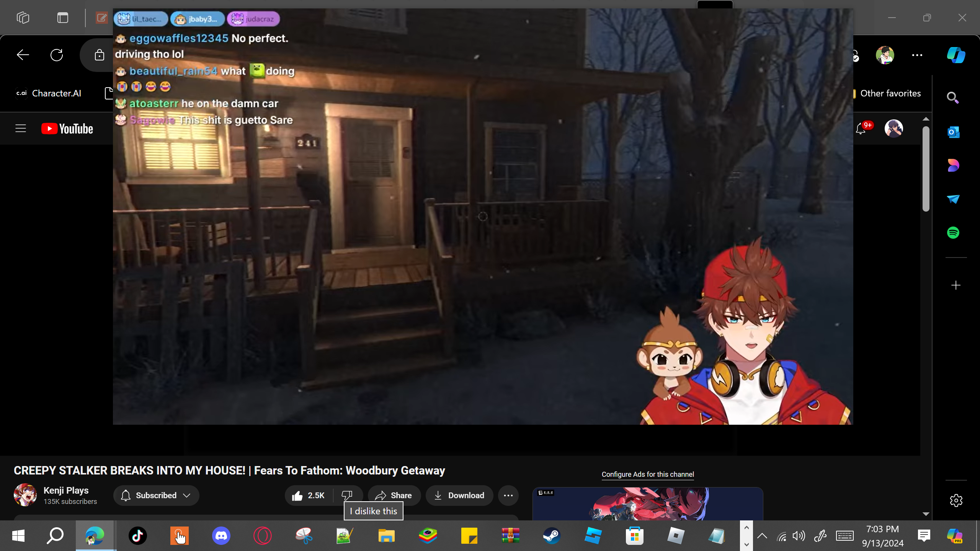Open Snipping Tool from the taskbar
Viewport: 980px width, 551px height.
tap(304, 536)
